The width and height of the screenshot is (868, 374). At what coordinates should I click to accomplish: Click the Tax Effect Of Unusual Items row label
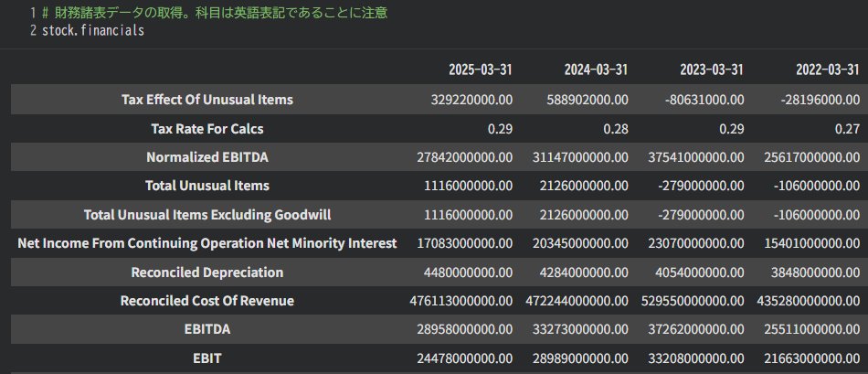tap(207, 100)
